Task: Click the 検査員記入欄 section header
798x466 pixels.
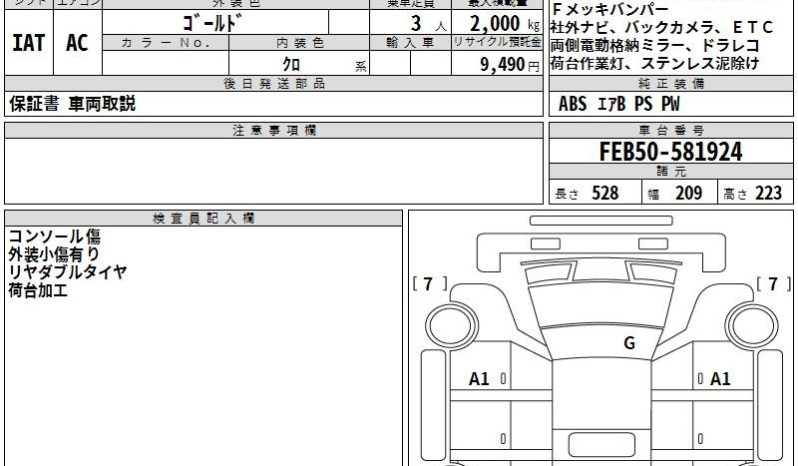Action: click(x=204, y=219)
